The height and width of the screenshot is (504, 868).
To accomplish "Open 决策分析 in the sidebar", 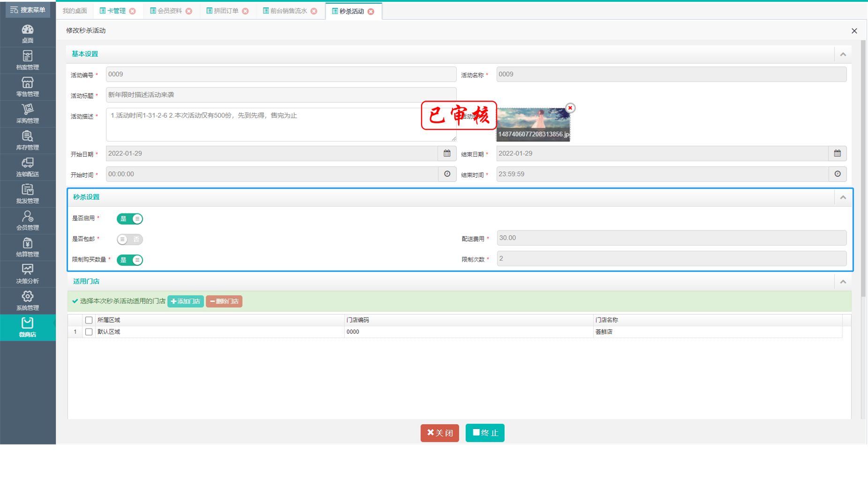I will click(x=28, y=274).
